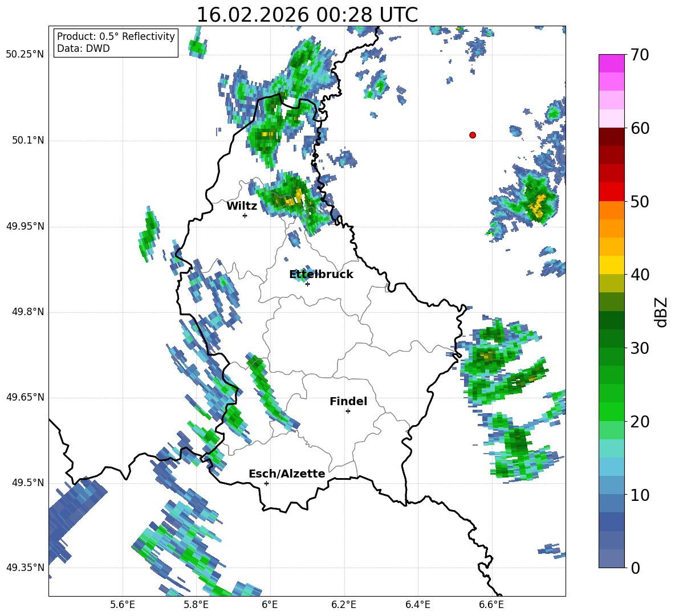675x616 pixels.
Task: Click the 49.5°N latitude label
Action: coord(29,483)
